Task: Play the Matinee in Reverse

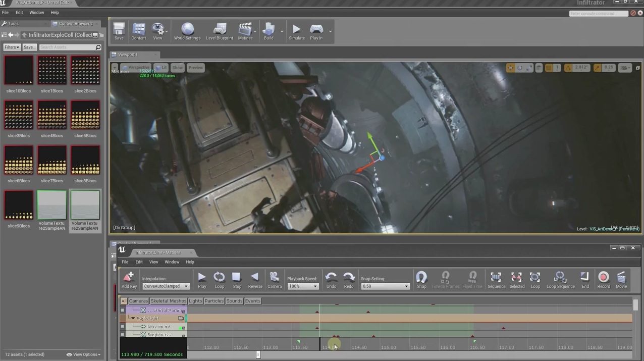Action: click(255, 280)
